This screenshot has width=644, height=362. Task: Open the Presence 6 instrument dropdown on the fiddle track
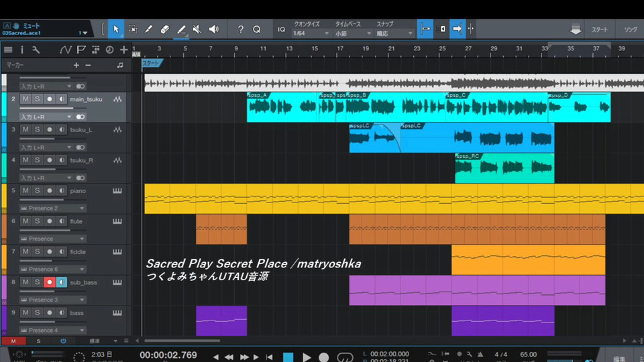(x=53, y=269)
